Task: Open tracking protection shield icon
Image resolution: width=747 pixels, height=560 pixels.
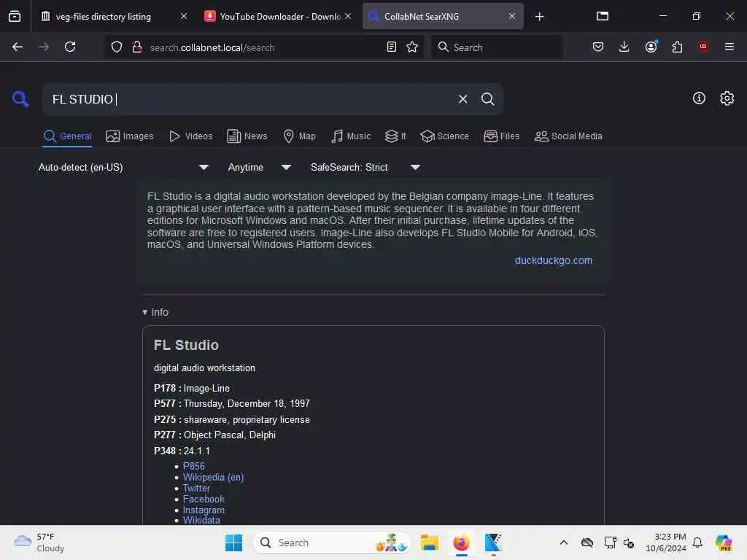Action: pyautogui.click(x=117, y=47)
